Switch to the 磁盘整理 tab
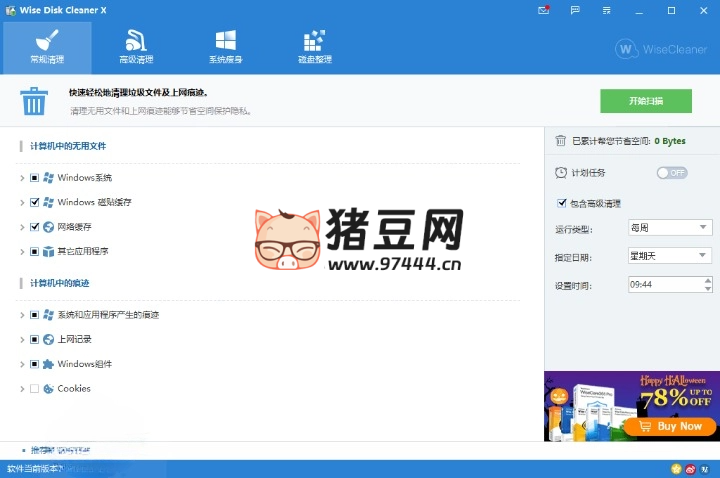Screen dimensions: 720x478 coord(315,47)
